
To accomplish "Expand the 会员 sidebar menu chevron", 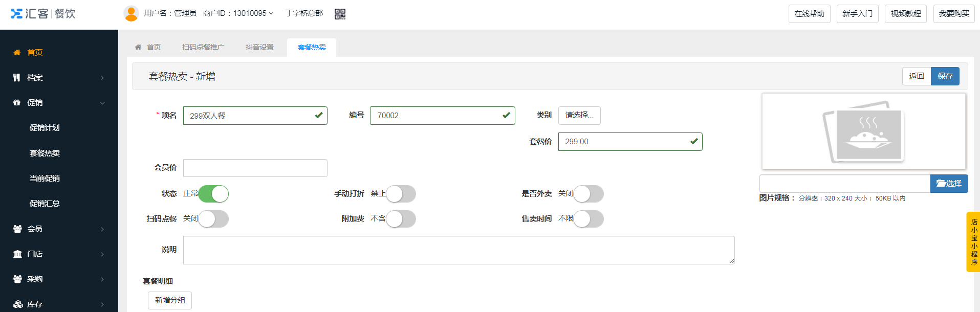I will pyautogui.click(x=102, y=229).
